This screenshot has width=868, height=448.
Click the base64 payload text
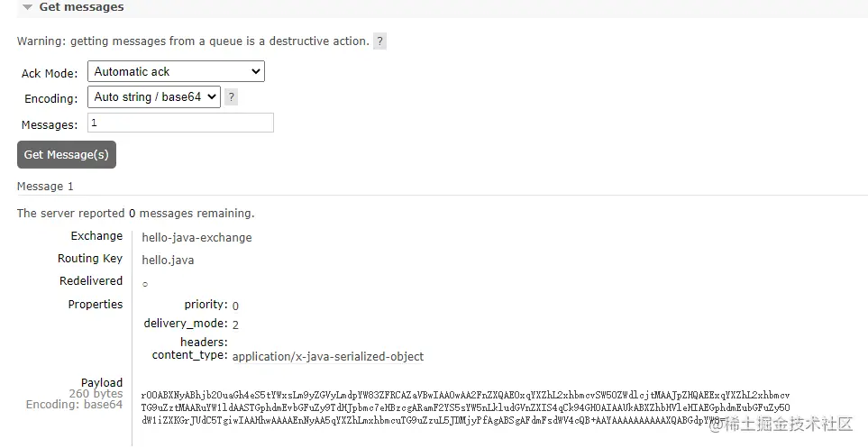point(466,408)
